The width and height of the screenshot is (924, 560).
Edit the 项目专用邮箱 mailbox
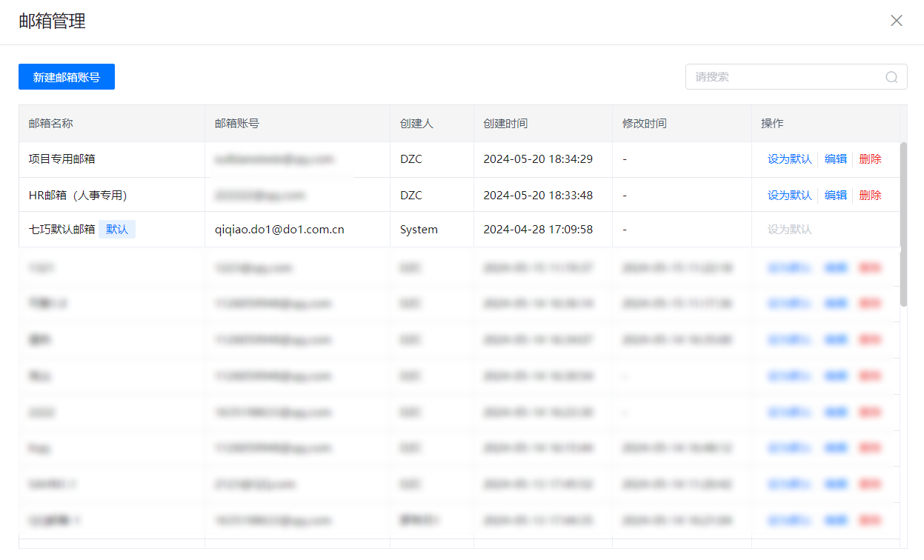(835, 159)
